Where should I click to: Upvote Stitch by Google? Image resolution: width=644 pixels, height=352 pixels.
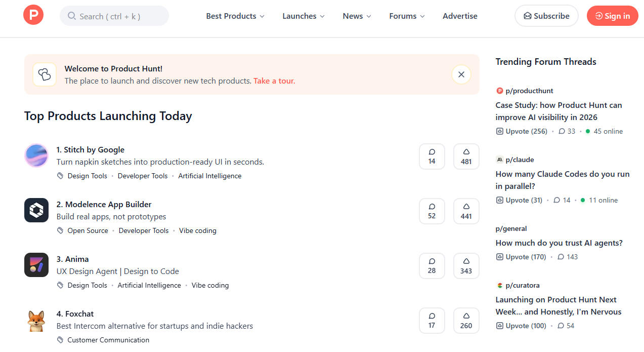(466, 157)
